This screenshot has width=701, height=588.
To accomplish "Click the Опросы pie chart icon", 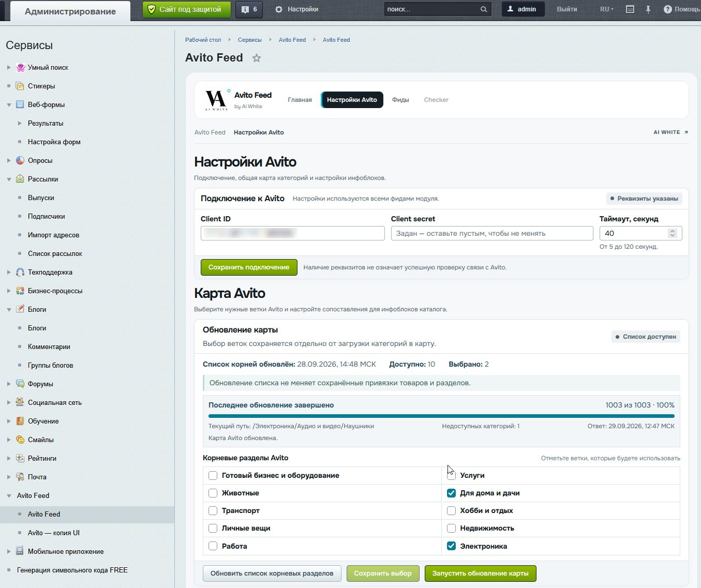I will click(x=20, y=160).
